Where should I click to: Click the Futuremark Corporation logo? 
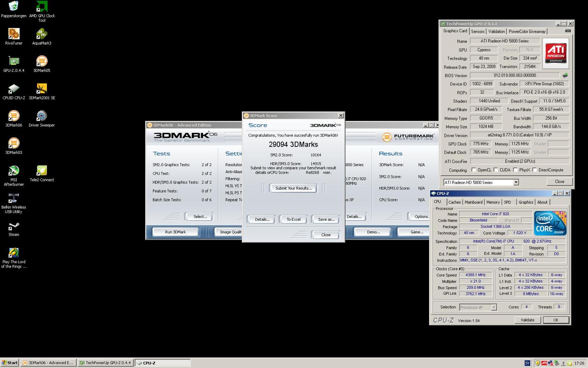pos(408,137)
